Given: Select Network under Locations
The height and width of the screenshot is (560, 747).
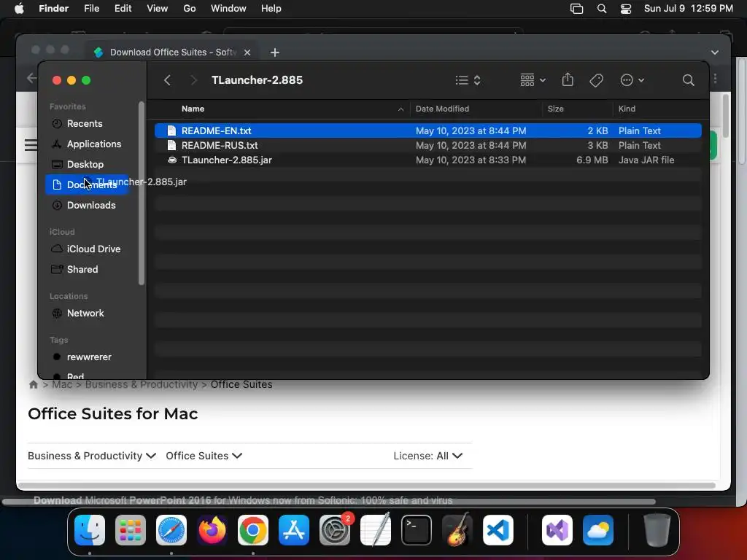Looking at the screenshot, I should click(85, 314).
